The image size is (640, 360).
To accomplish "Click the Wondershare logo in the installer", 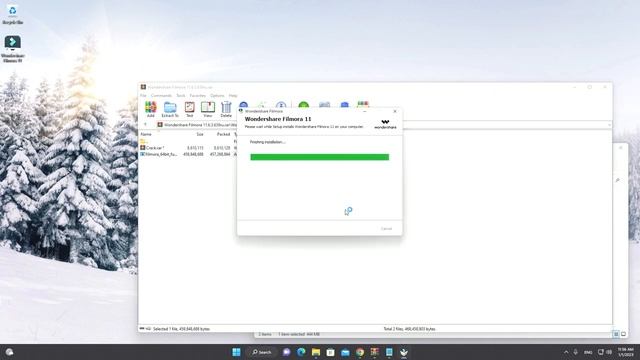I will [x=385, y=124].
